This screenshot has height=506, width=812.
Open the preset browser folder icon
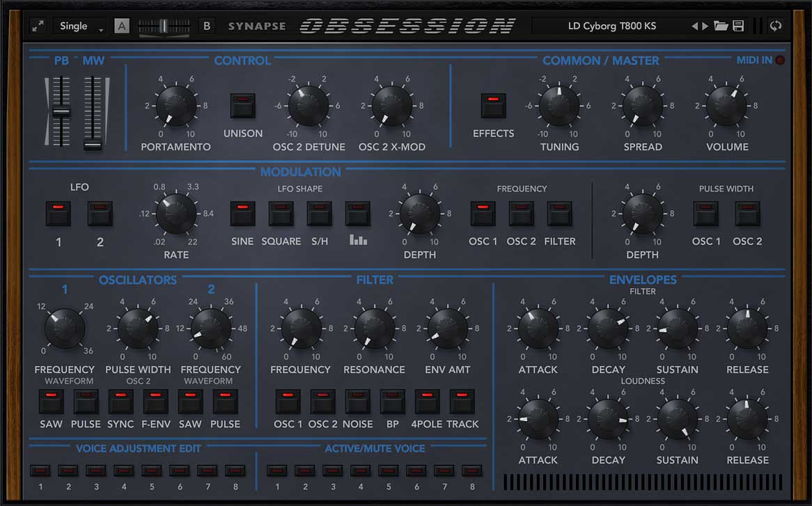tap(721, 26)
